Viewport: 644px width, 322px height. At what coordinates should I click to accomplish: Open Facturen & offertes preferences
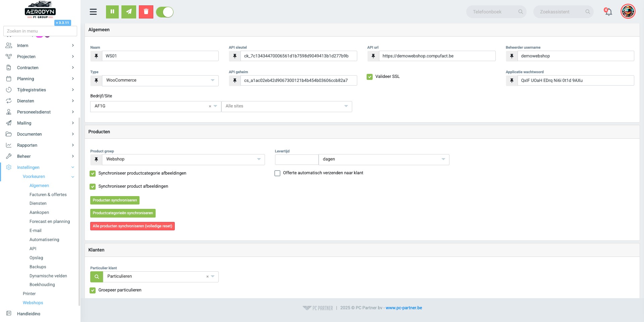tap(48, 194)
